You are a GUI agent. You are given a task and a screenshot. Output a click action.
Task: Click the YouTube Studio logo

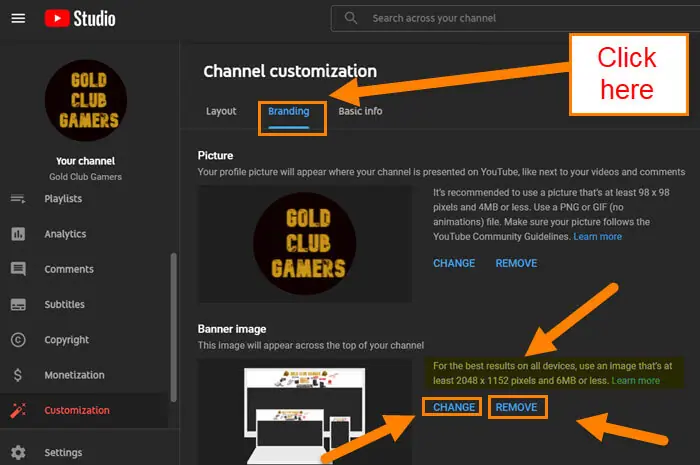pos(80,18)
